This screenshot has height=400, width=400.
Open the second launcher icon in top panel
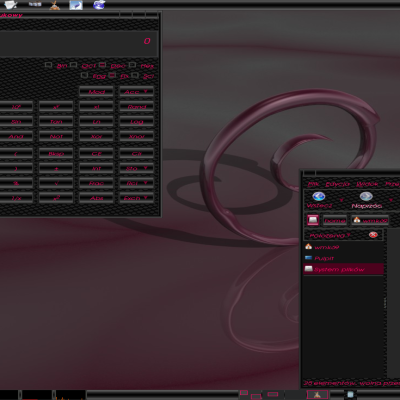pyautogui.click(x=35, y=4)
